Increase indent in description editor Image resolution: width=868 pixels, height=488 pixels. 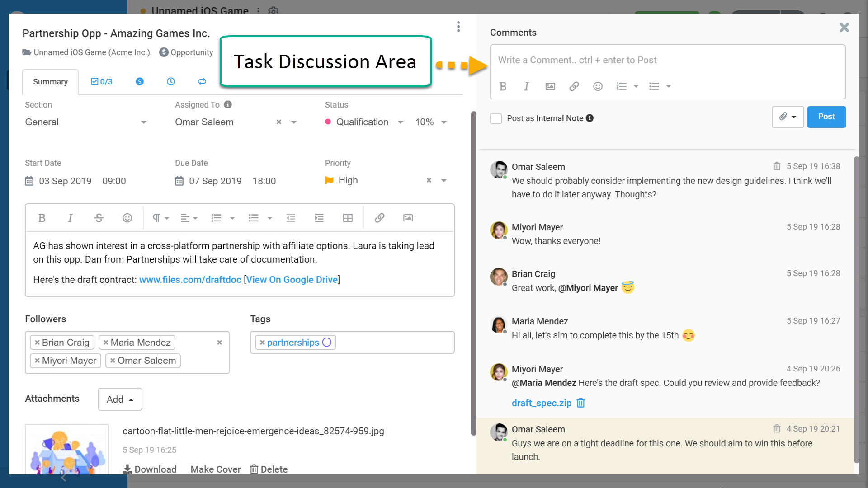point(319,218)
